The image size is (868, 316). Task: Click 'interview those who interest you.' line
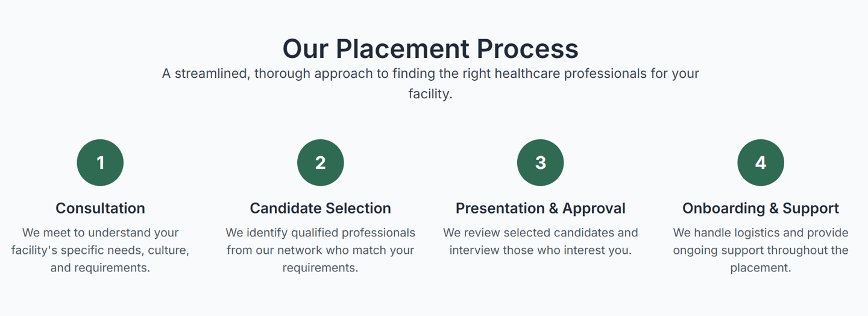(540, 250)
